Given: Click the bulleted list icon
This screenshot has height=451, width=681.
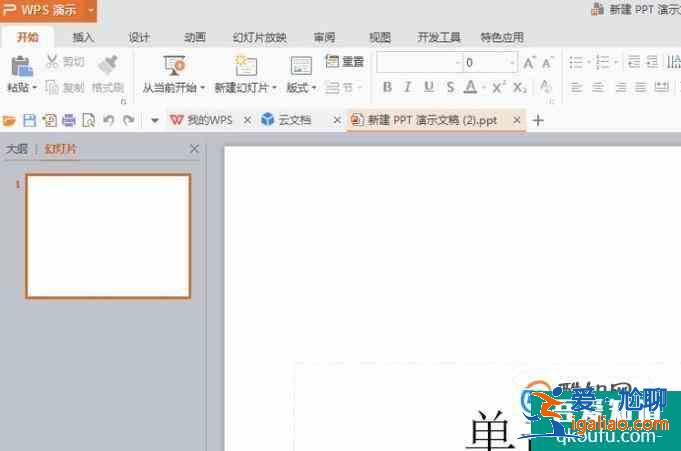Looking at the screenshot, I should 576,63.
